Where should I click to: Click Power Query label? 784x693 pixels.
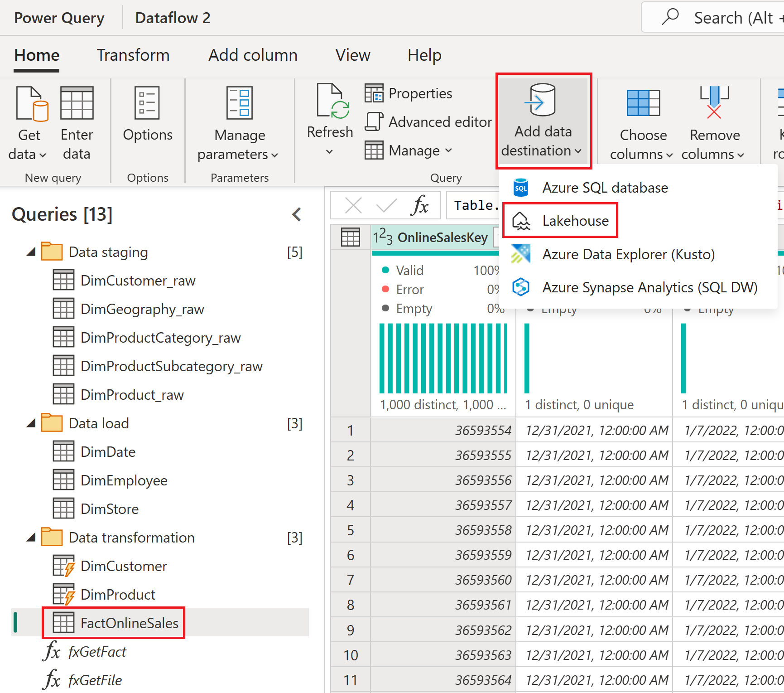(x=59, y=18)
